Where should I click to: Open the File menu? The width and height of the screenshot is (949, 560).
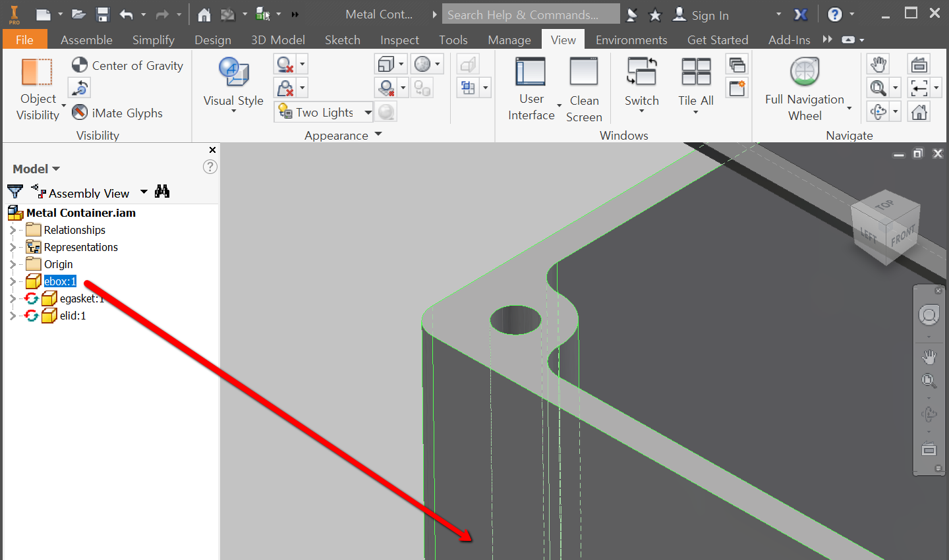coord(24,40)
